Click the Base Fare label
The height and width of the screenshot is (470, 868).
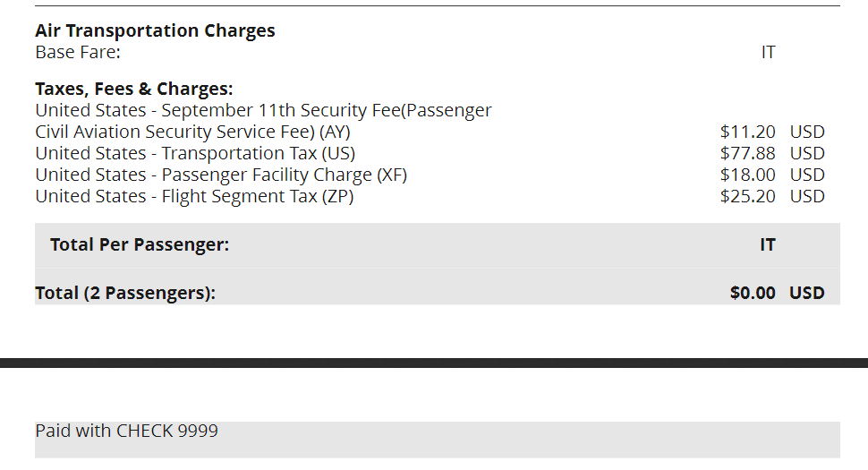coord(78,52)
